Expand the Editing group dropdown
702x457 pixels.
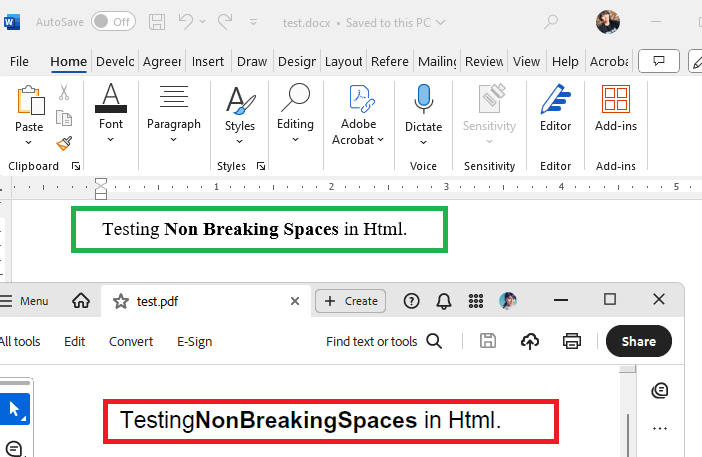click(x=295, y=140)
